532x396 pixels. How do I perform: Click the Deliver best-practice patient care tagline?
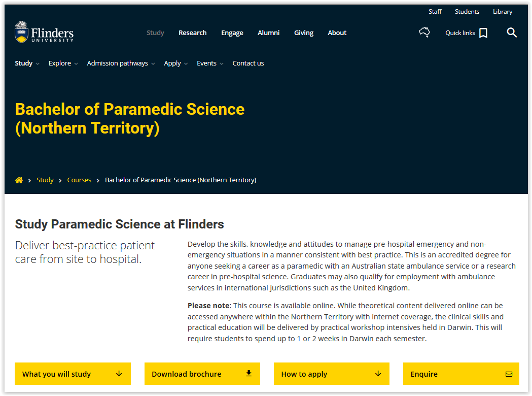coord(85,252)
